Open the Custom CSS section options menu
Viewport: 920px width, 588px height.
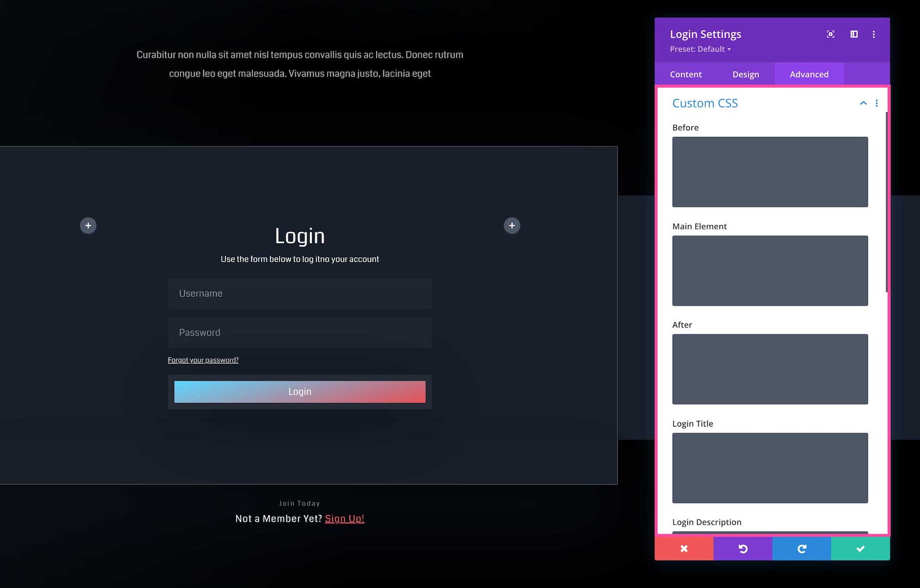pyautogui.click(x=877, y=103)
